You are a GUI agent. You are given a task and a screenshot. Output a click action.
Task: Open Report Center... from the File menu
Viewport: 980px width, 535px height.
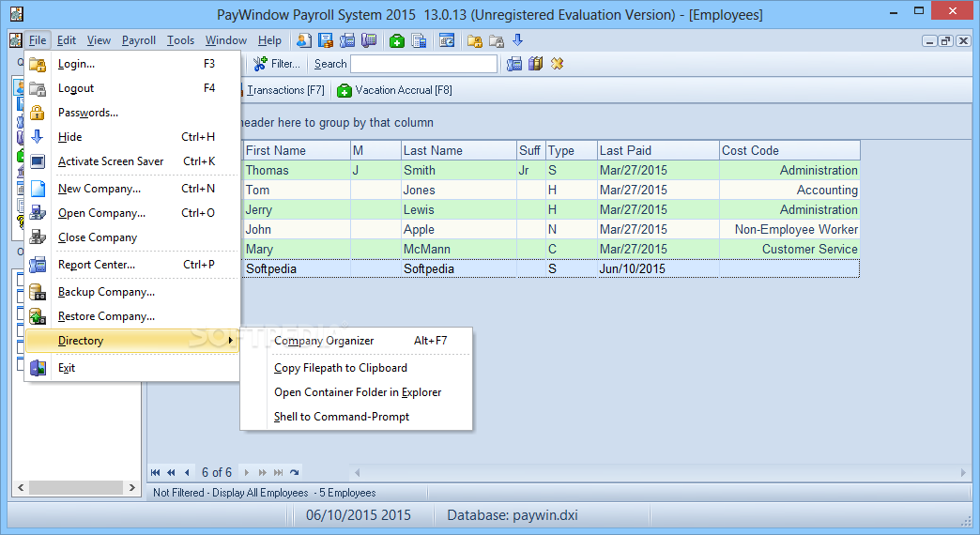click(132, 265)
